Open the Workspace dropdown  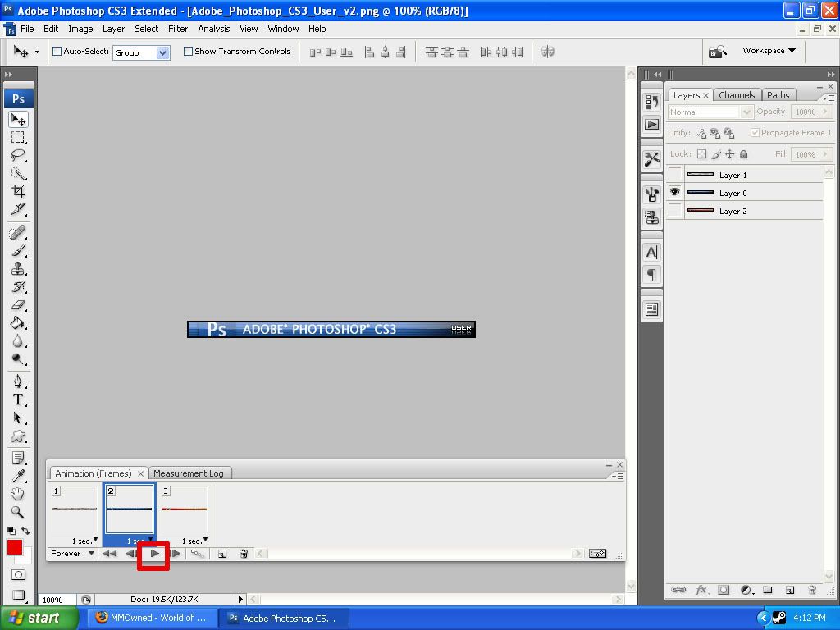click(x=769, y=50)
